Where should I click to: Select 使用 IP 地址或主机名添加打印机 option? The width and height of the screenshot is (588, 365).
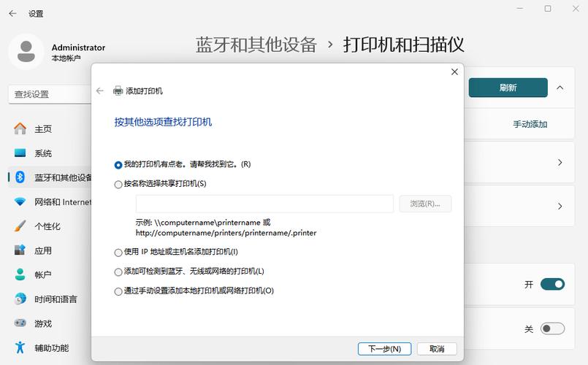[x=118, y=253]
